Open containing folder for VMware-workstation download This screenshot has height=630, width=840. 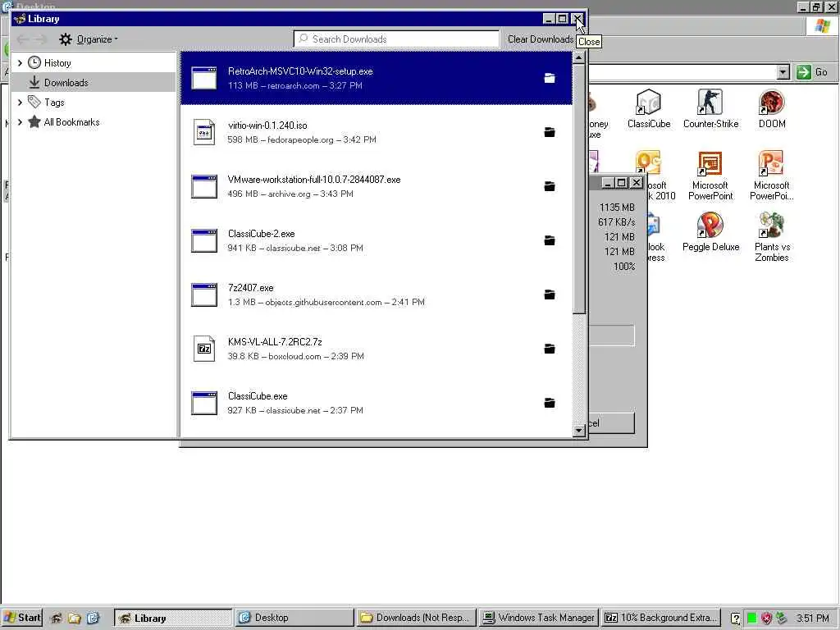pos(550,186)
